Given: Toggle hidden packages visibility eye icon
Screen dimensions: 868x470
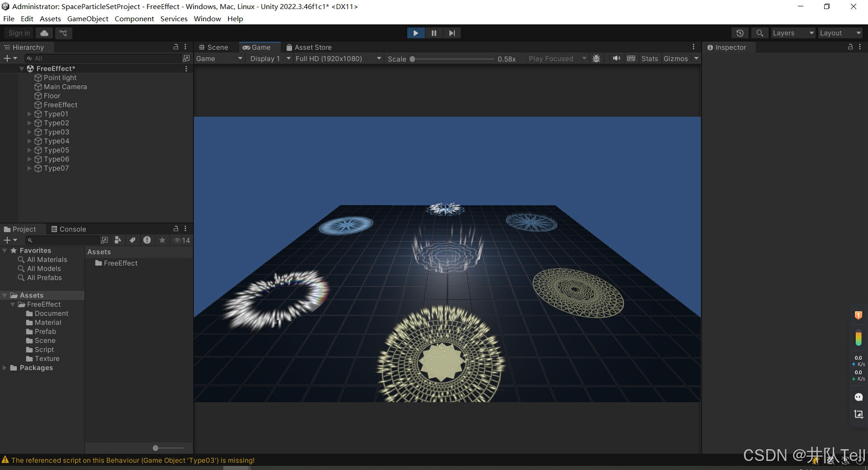Looking at the screenshot, I should coord(182,240).
